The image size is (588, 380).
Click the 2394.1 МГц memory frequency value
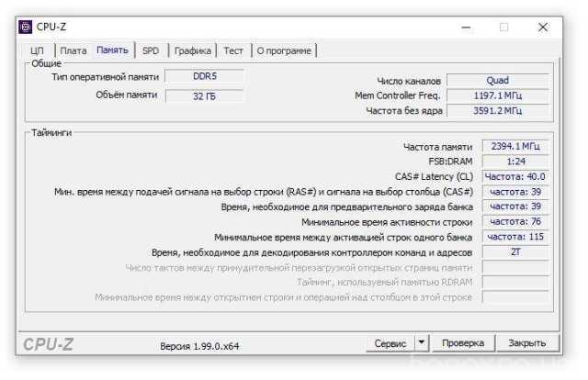(x=515, y=146)
